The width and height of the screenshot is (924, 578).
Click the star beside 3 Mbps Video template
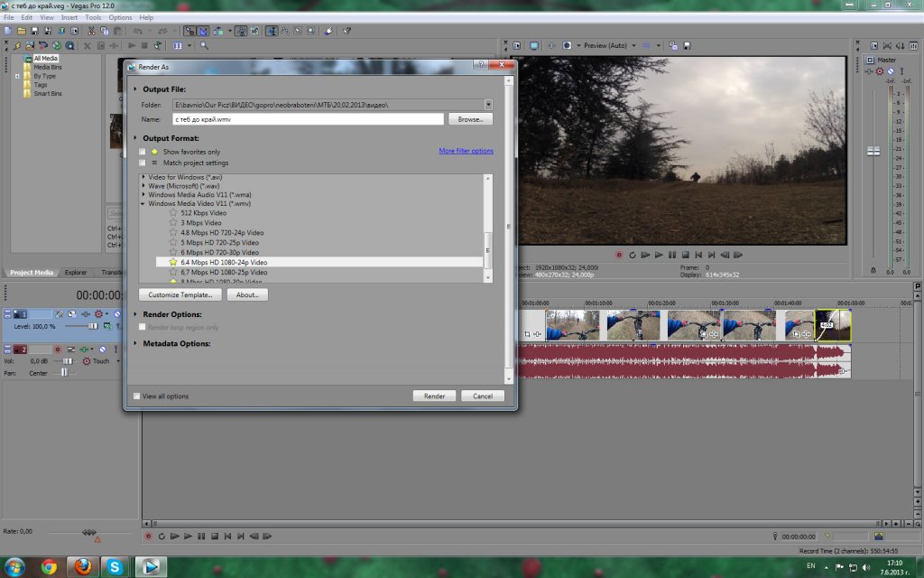click(173, 222)
